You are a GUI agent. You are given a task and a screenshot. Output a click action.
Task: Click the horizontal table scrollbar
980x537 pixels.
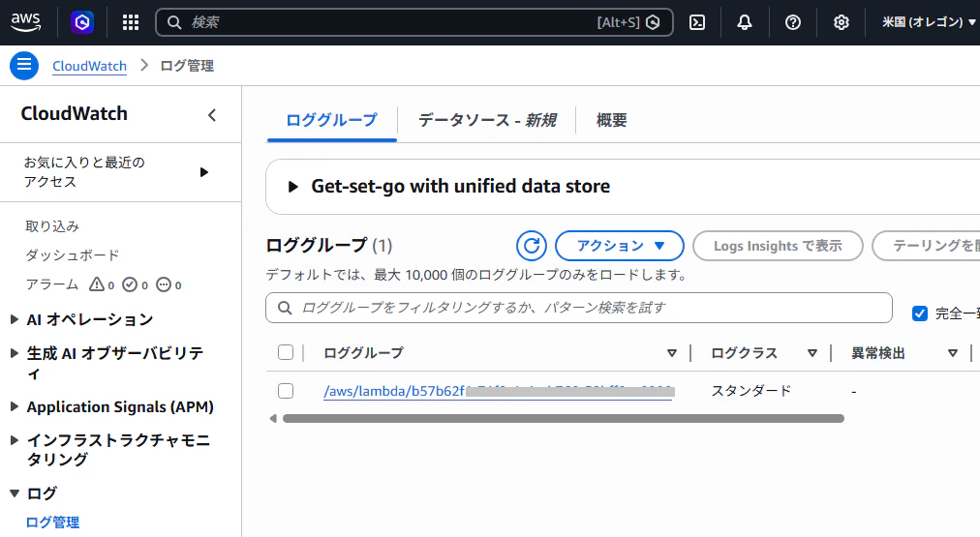pos(564,418)
